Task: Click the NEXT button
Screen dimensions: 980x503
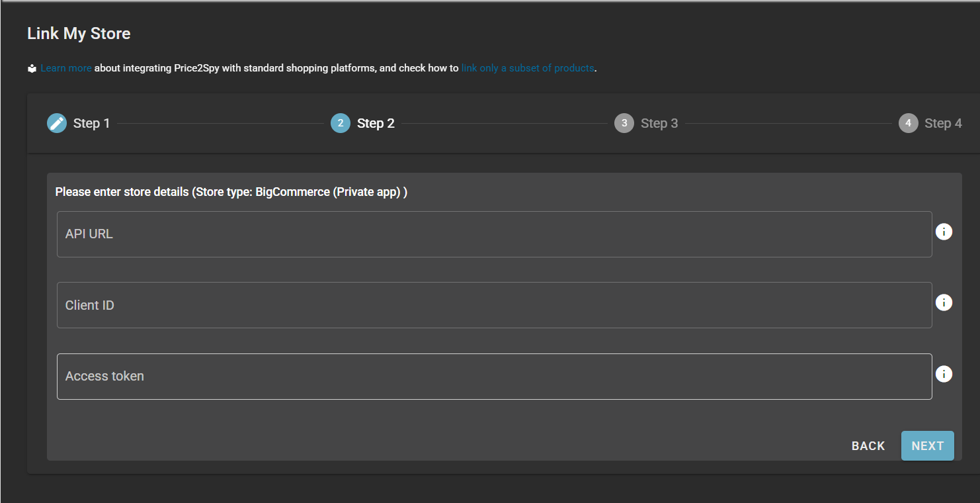Action: point(928,445)
